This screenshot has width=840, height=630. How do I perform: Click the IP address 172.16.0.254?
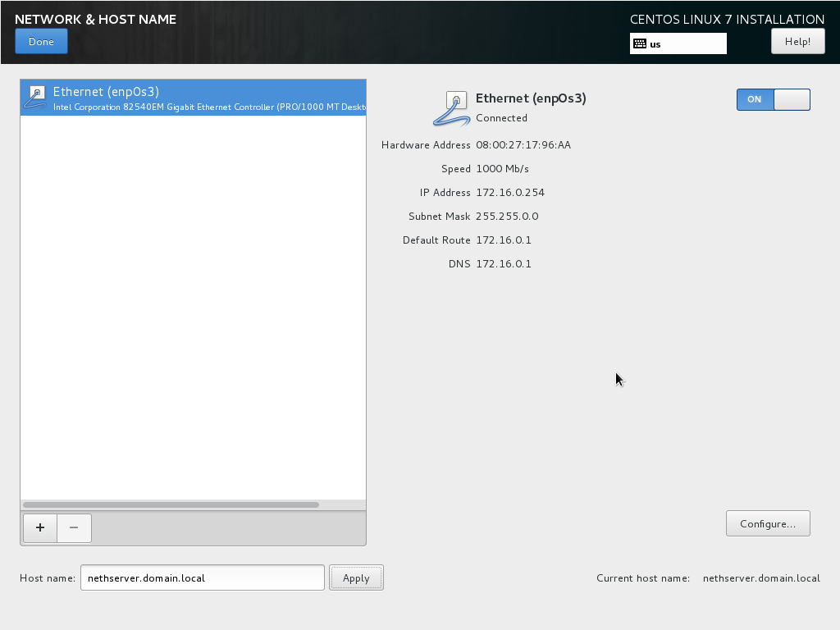[x=510, y=193]
